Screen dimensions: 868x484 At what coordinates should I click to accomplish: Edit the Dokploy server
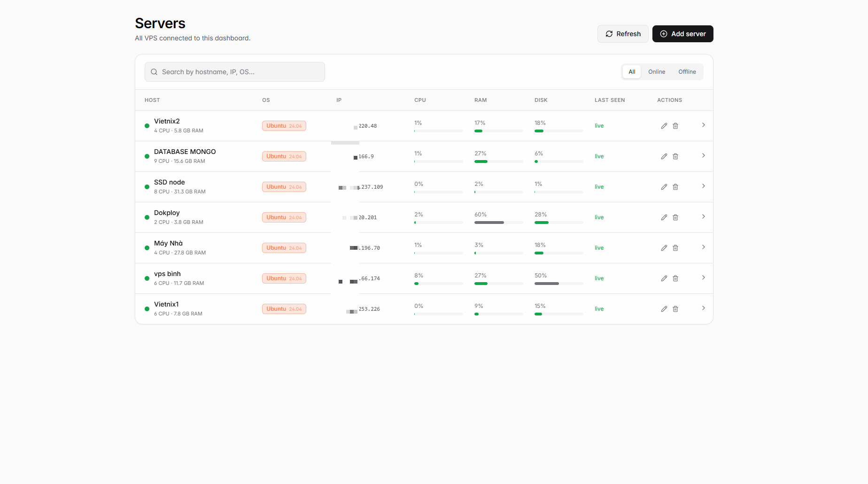(x=664, y=217)
